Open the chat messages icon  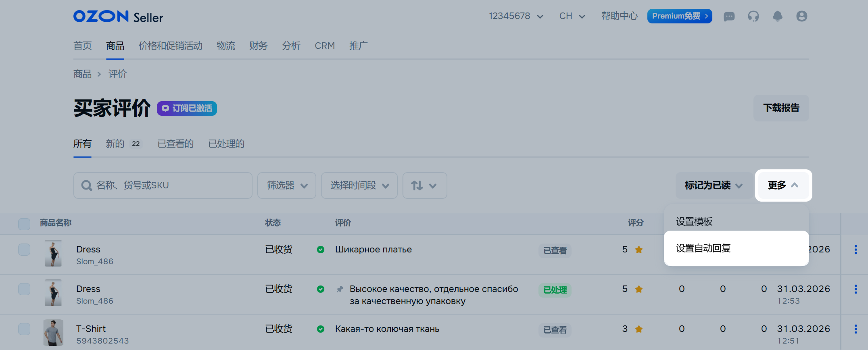tap(729, 17)
